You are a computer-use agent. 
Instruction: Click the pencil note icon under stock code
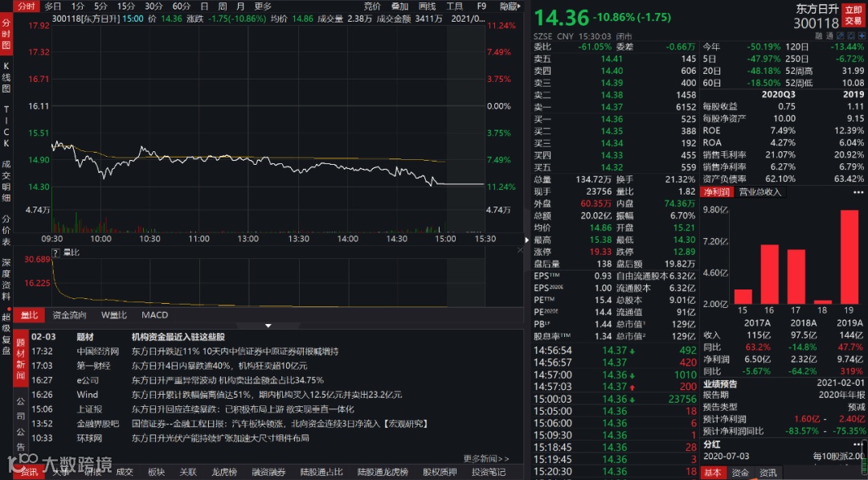(x=841, y=36)
